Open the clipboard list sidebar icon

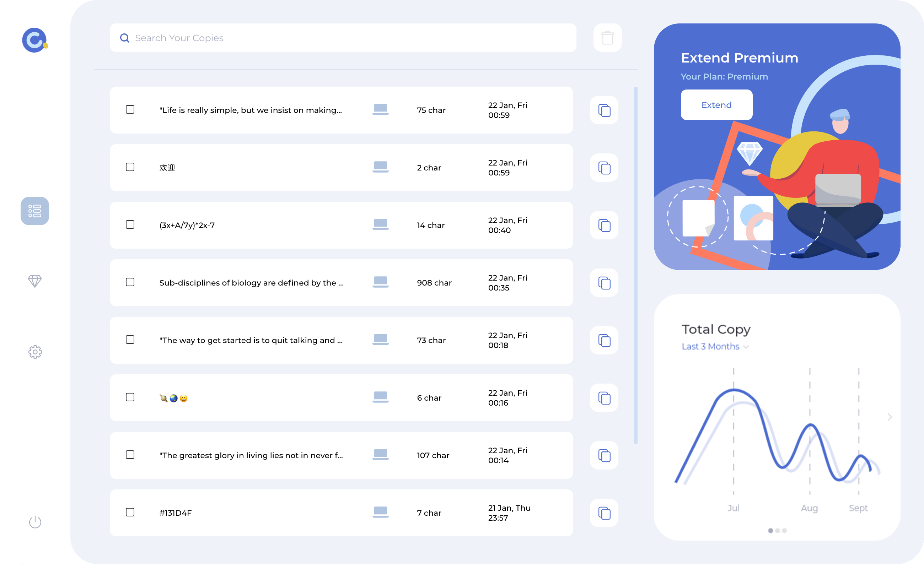coord(35,211)
